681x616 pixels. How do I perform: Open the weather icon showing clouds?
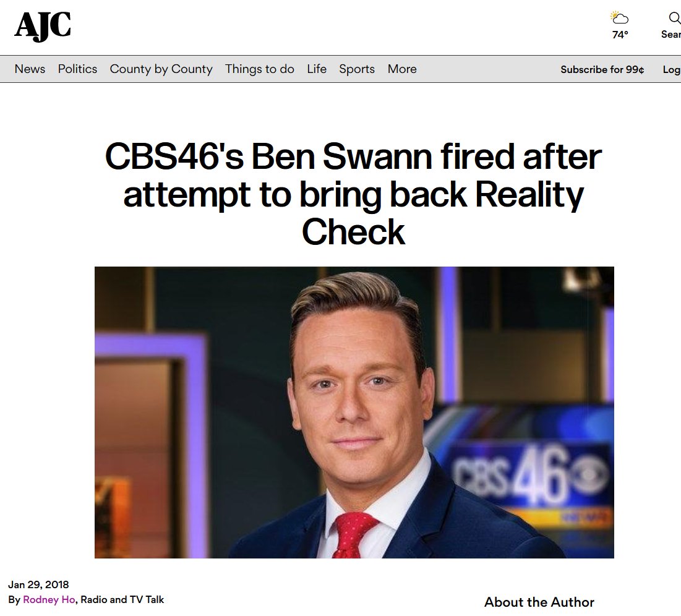tap(620, 18)
